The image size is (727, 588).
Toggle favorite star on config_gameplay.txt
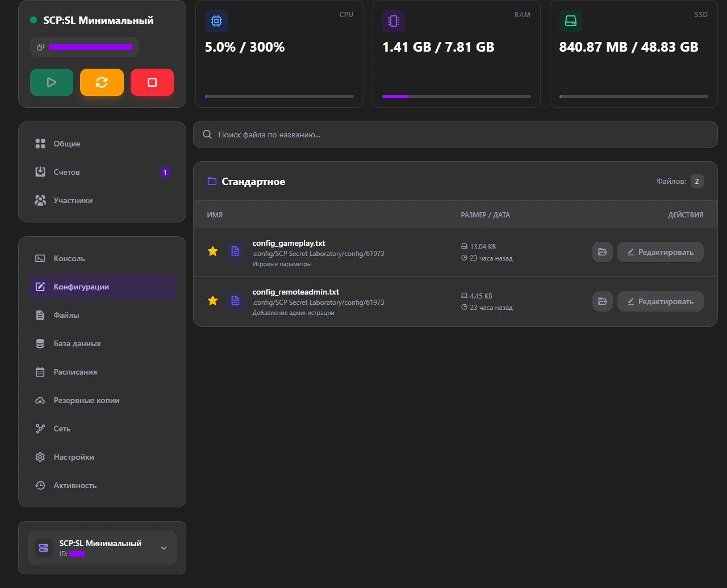pyautogui.click(x=213, y=251)
